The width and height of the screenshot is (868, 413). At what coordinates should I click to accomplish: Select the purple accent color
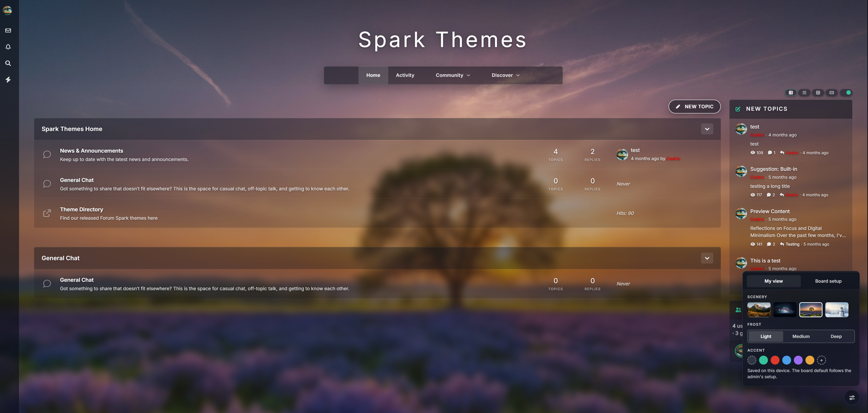pyautogui.click(x=798, y=360)
